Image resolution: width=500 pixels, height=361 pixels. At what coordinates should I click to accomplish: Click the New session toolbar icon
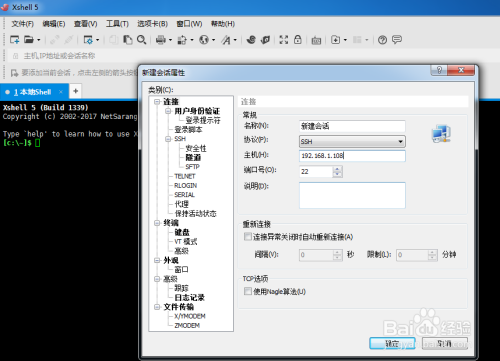click(x=14, y=40)
